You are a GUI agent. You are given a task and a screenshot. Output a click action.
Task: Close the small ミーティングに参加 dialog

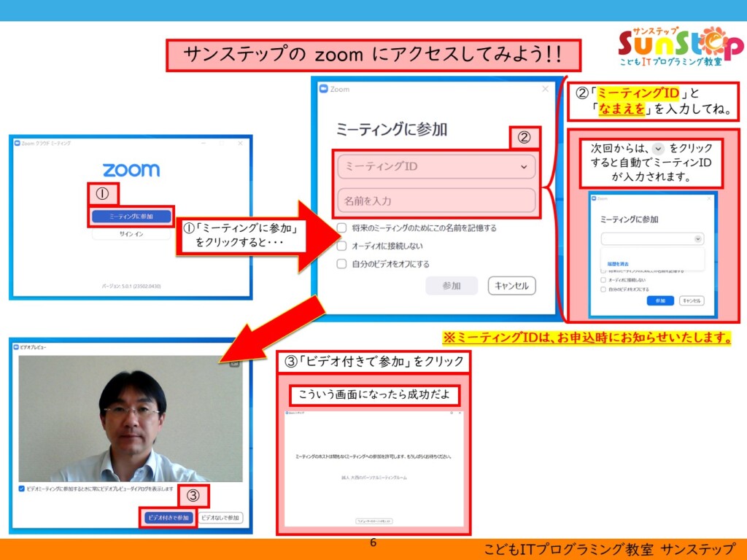tap(709, 198)
